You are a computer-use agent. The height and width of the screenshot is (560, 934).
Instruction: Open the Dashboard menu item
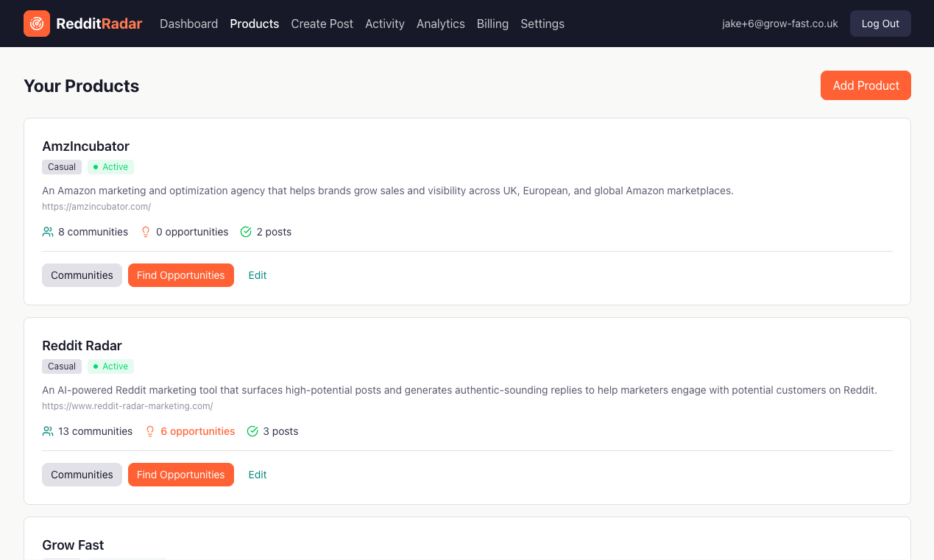(x=188, y=24)
